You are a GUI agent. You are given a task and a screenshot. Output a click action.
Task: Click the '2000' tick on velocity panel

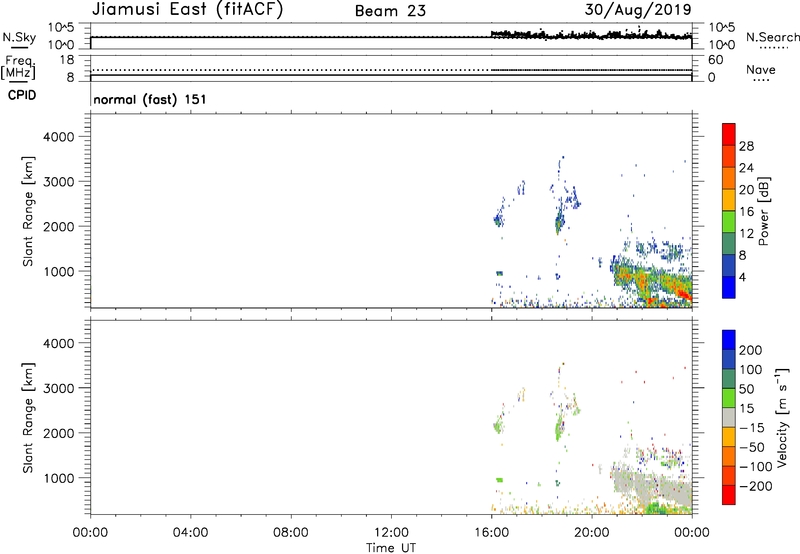point(58,433)
